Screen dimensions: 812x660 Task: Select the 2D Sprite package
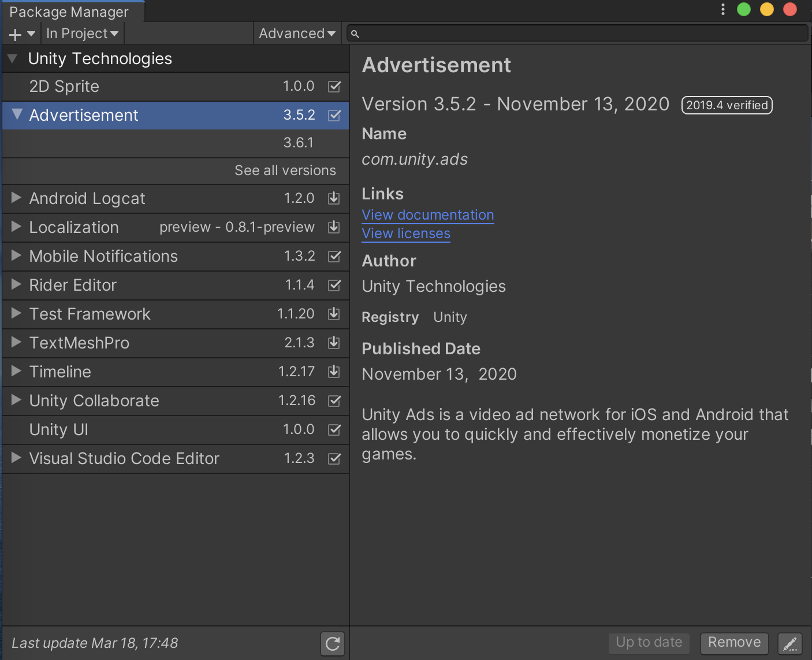pos(176,87)
